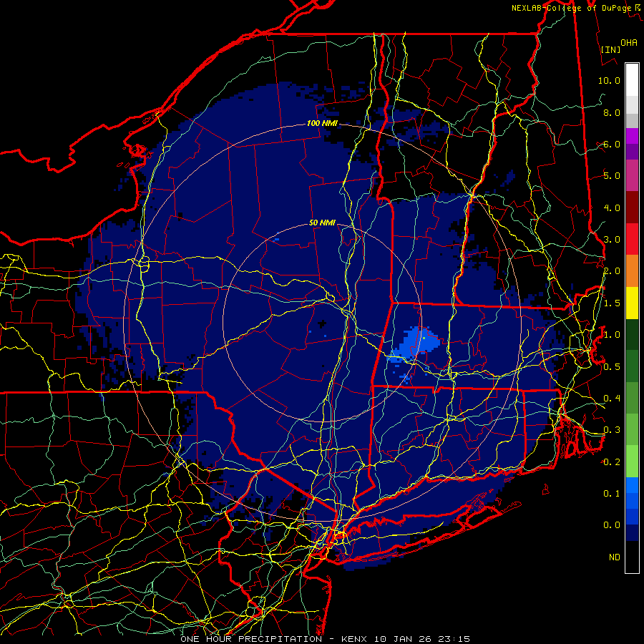Select the 0.4 legend value
The image size is (644, 644).
[612, 399]
